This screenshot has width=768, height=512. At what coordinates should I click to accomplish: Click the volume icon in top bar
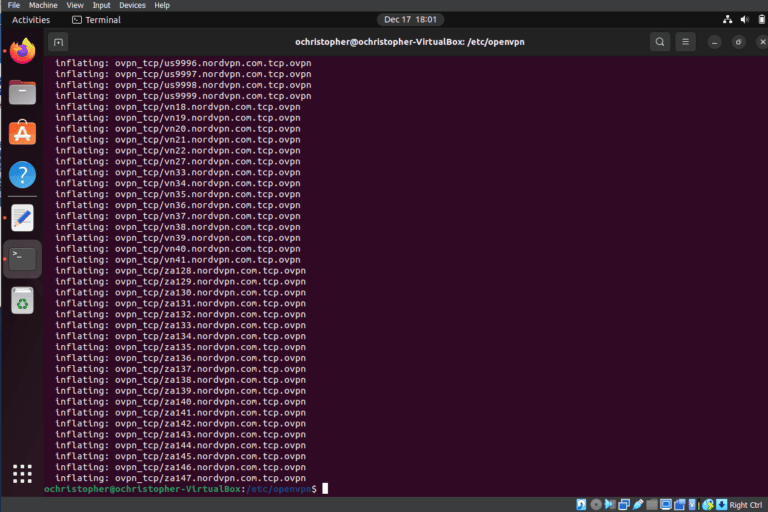pyautogui.click(x=744, y=20)
